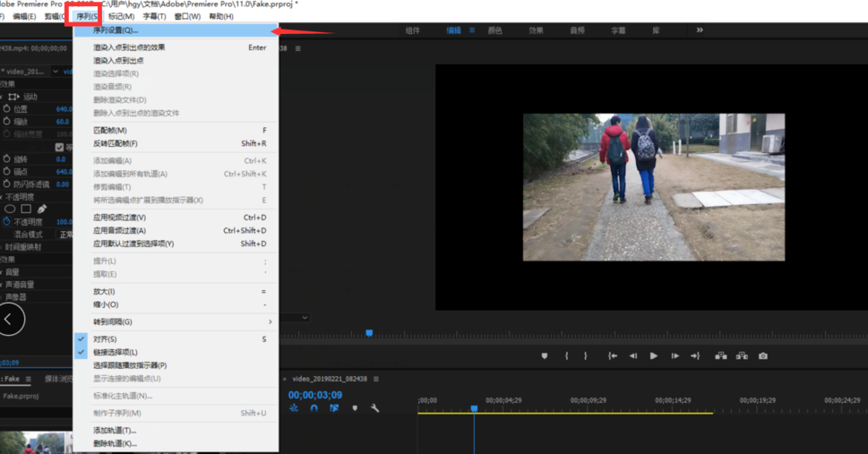Toggle the 位置 stopwatch animation icon
This screenshot has height=454, width=868.
7,109
